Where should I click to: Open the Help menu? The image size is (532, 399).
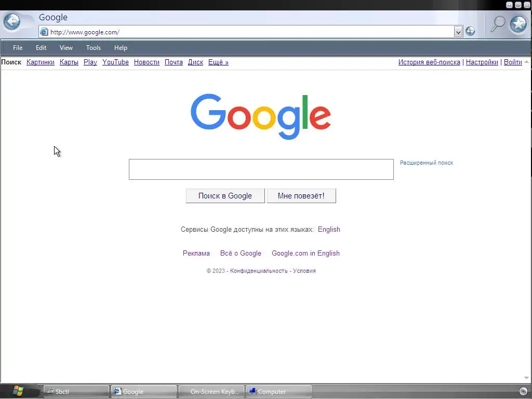(121, 48)
